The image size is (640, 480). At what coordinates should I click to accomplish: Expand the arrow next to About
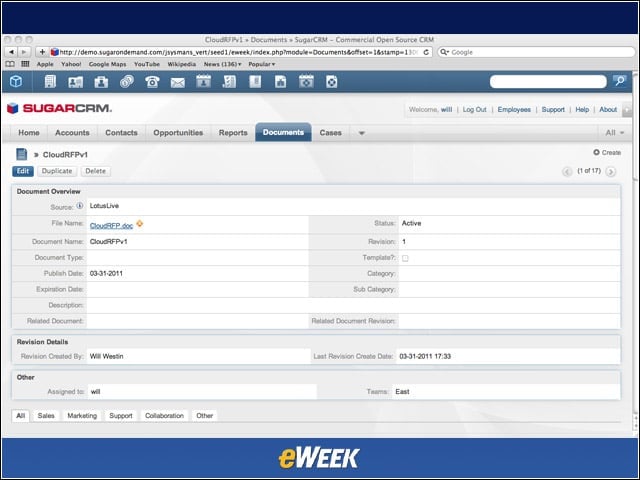click(627, 110)
